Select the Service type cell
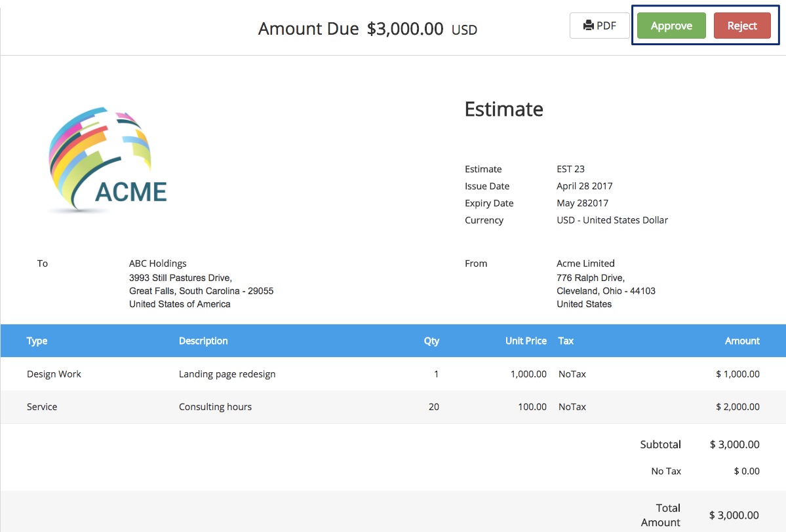Viewport: 786px width, 532px height. tap(41, 407)
